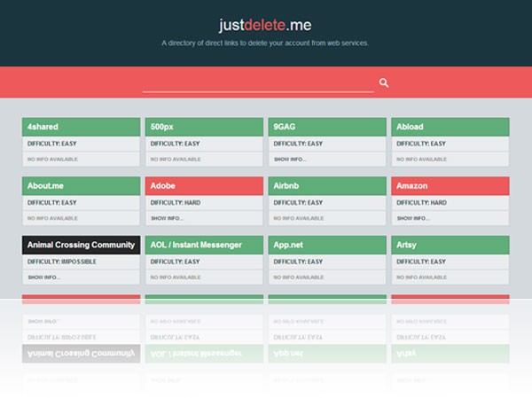Click Difficulty: Hard under Amazon
532x398 pixels.
pos(421,203)
